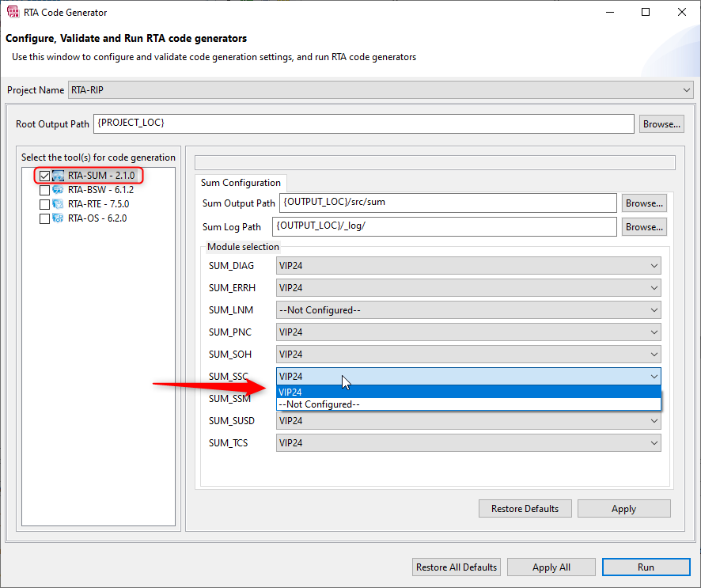Click the Restore All Defaults button
The height and width of the screenshot is (588, 701).
pyautogui.click(x=457, y=567)
